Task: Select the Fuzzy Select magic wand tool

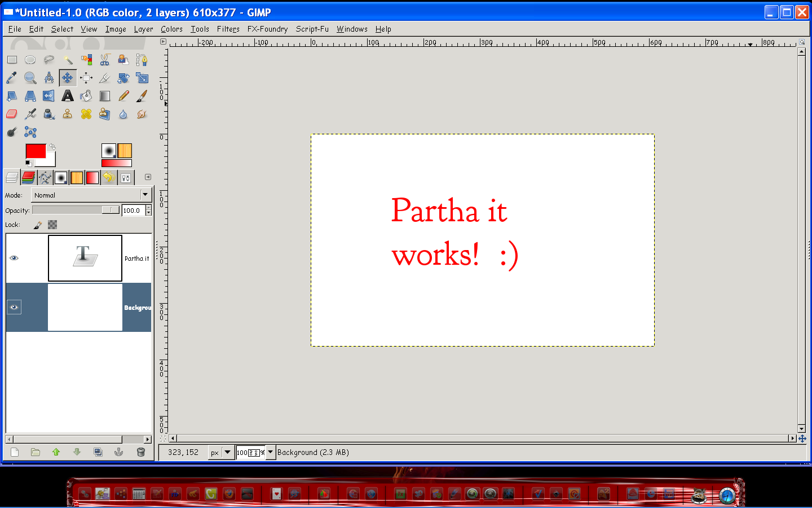Action: [68, 59]
